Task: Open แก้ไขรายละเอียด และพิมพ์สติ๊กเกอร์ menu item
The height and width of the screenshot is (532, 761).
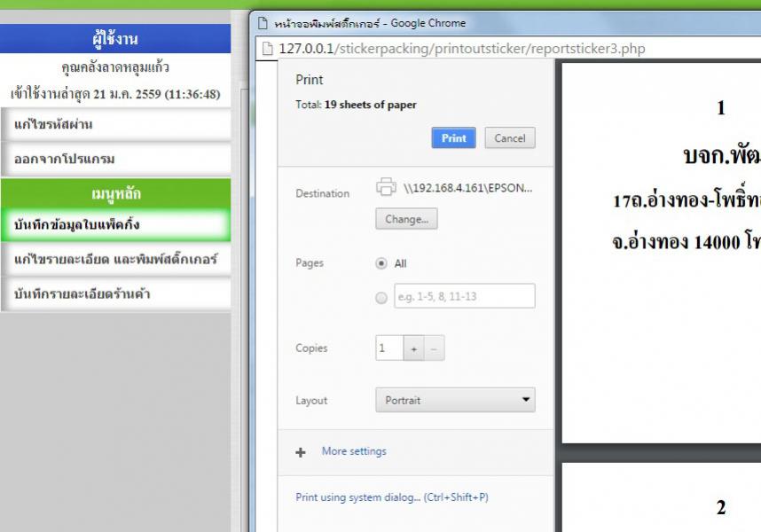Action: (x=116, y=259)
